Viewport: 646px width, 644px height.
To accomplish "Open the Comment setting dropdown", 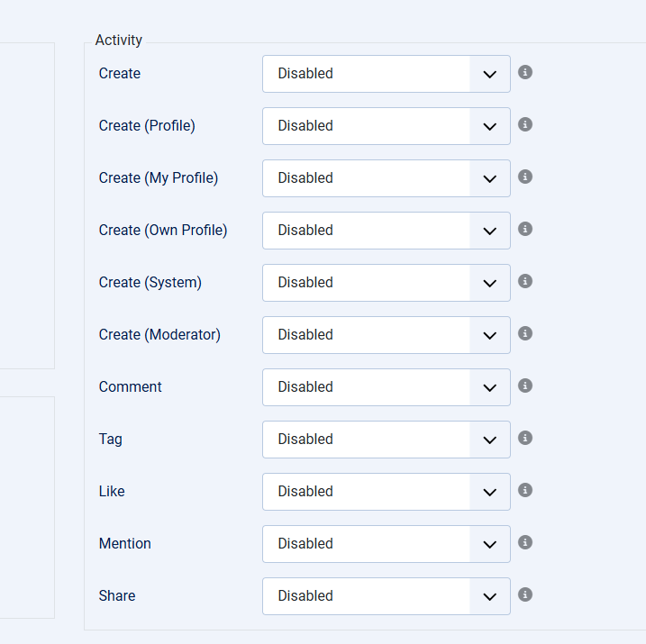I will click(x=387, y=387).
